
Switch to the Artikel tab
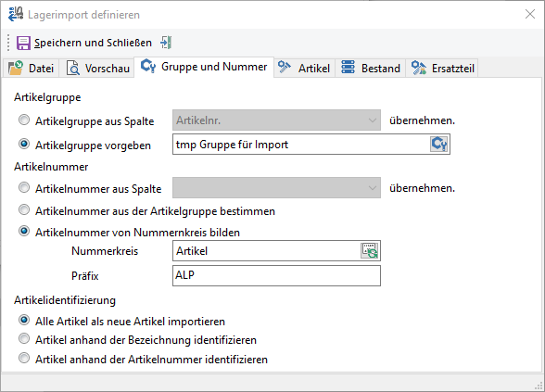pyautogui.click(x=304, y=68)
